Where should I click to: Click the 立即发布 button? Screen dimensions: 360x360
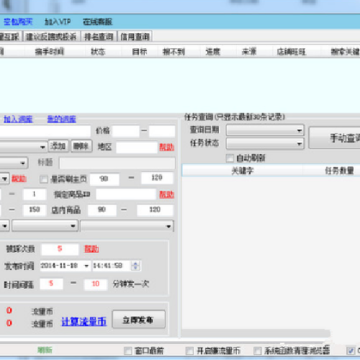pyautogui.click(x=138, y=320)
